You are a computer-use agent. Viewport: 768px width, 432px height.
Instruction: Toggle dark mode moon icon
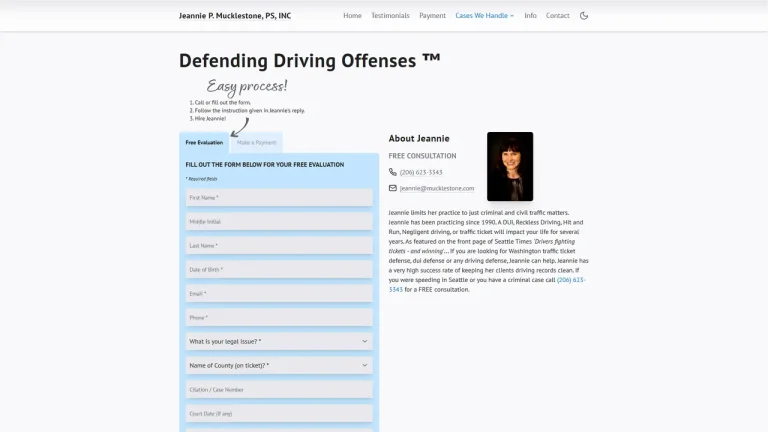pyautogui.click(x=584, y=16)
